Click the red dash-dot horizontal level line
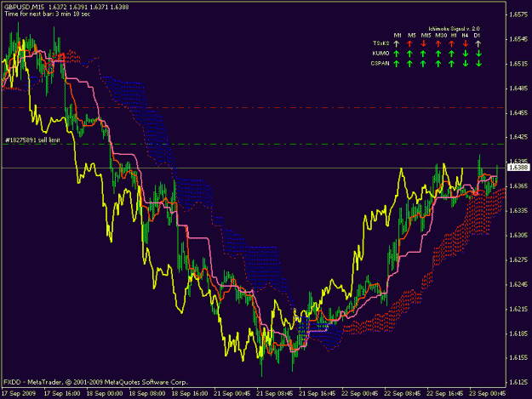The height and width of the screenshot is (399, 532). 254,108
